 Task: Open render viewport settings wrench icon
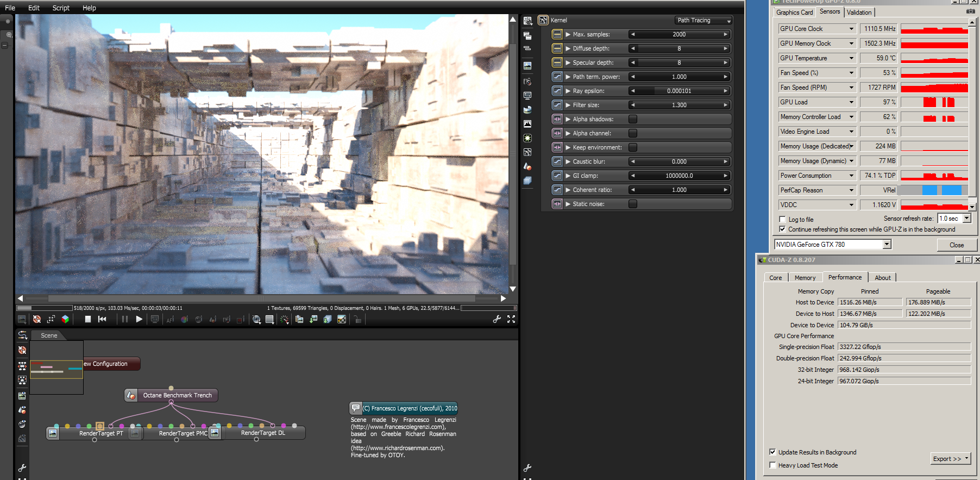pyautogui.click(x=497, y=319)
